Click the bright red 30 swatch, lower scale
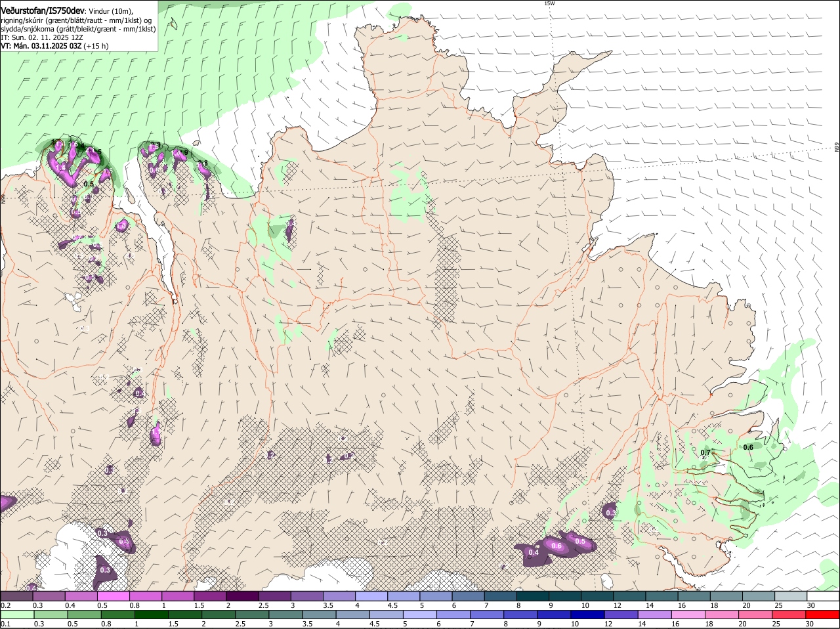Screen dimensions: 840x629 click(822, 615)
